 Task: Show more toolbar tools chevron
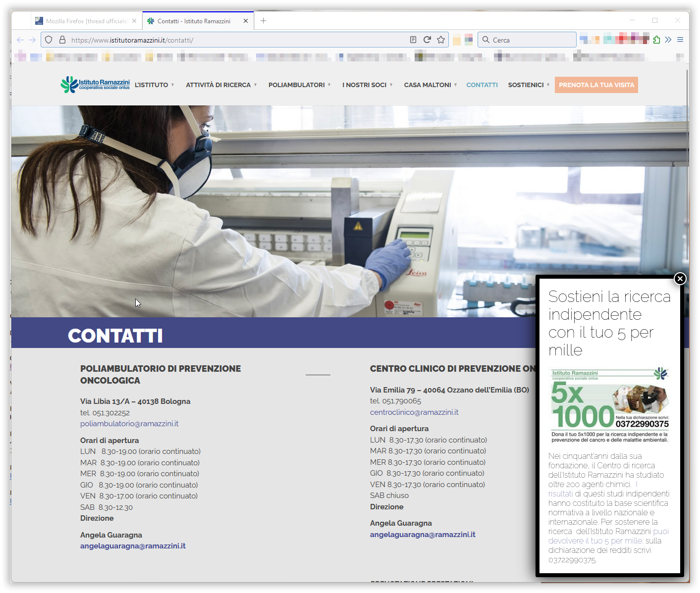click(x=668, y=40)
